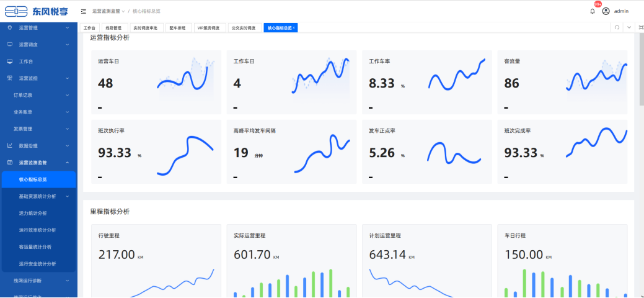Click the admin user avatar icon

click(606, 11)
